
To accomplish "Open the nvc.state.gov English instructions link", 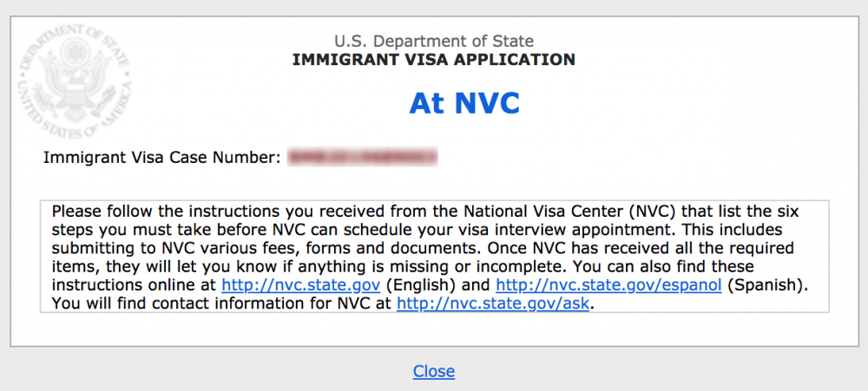I will 300,285.
